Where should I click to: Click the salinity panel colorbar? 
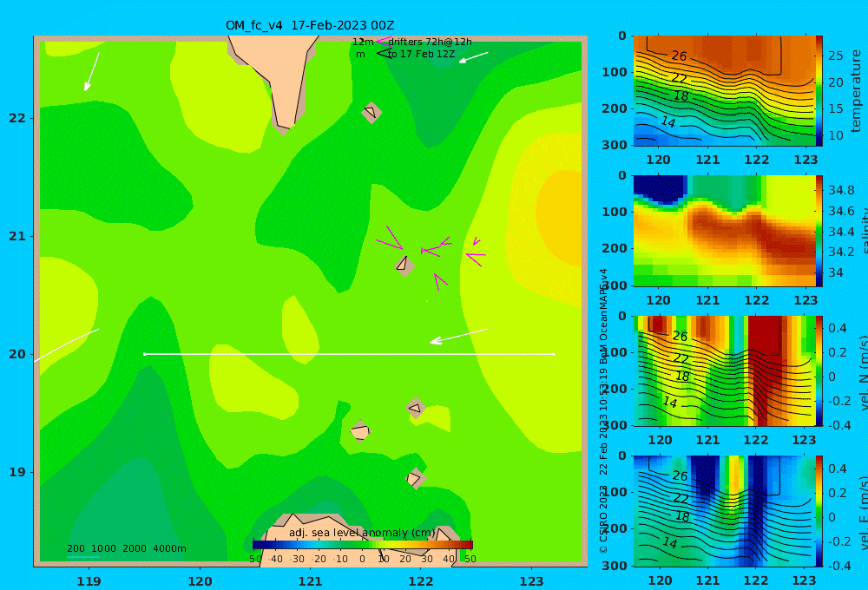point(819,231)
